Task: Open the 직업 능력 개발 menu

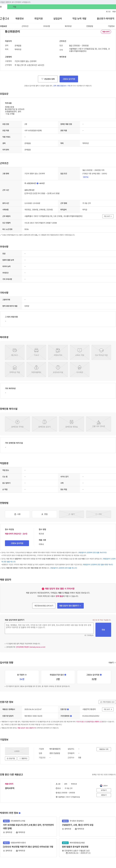Action: [x=79, y=19]
